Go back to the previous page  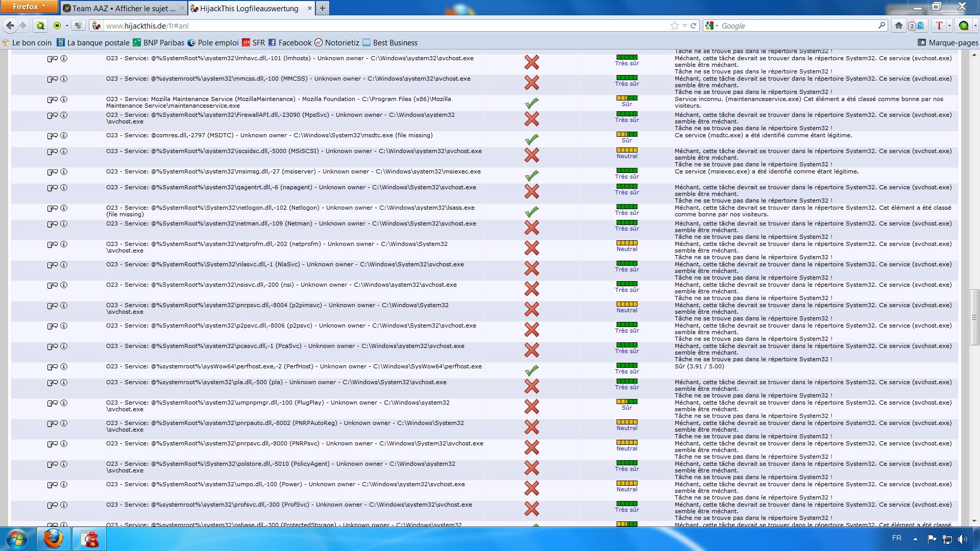tap(10, 26)
